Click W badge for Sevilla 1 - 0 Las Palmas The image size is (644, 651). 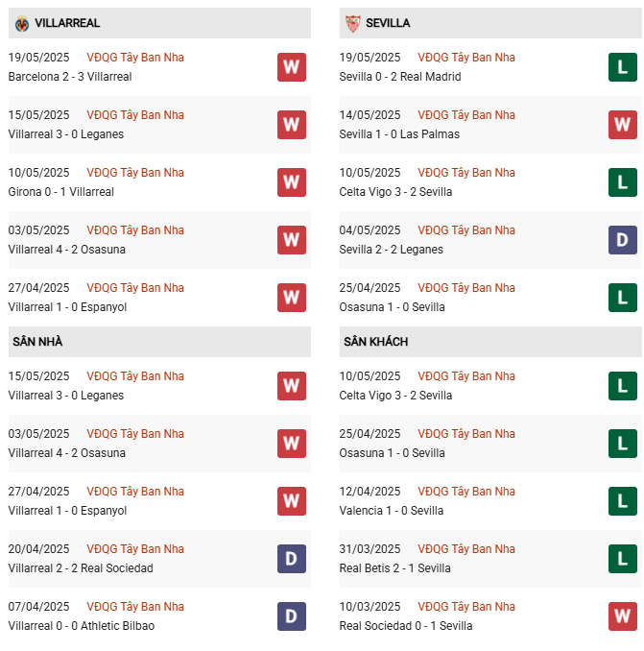click(622, 125)
